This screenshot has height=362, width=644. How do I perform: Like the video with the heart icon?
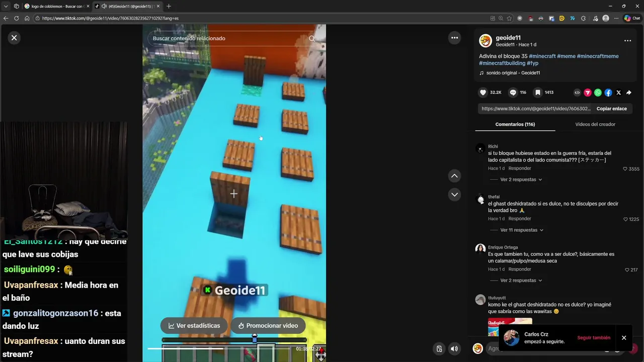coord(483,93)
